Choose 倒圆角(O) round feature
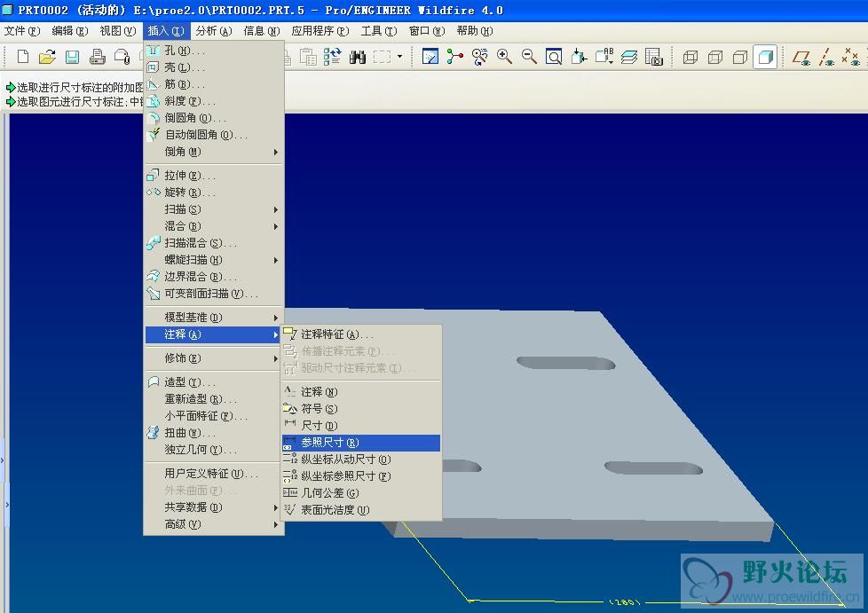Viewport: 868px width, 613px height. [x=214, y=118]
